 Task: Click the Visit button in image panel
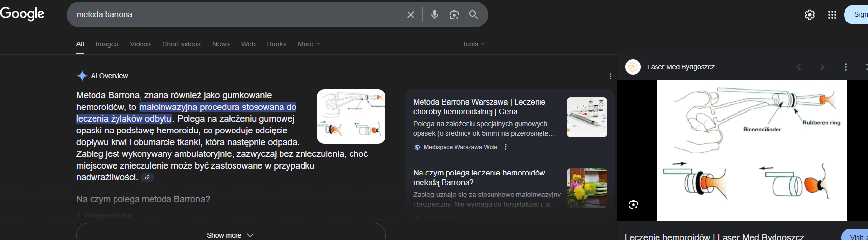855,236
